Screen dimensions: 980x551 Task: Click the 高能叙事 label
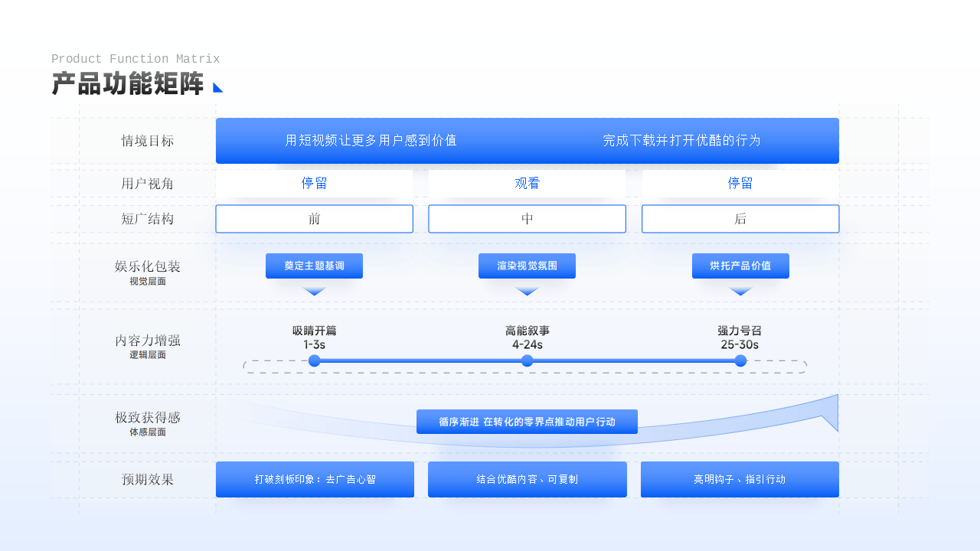pyautogui.click(x=527, y=331)
